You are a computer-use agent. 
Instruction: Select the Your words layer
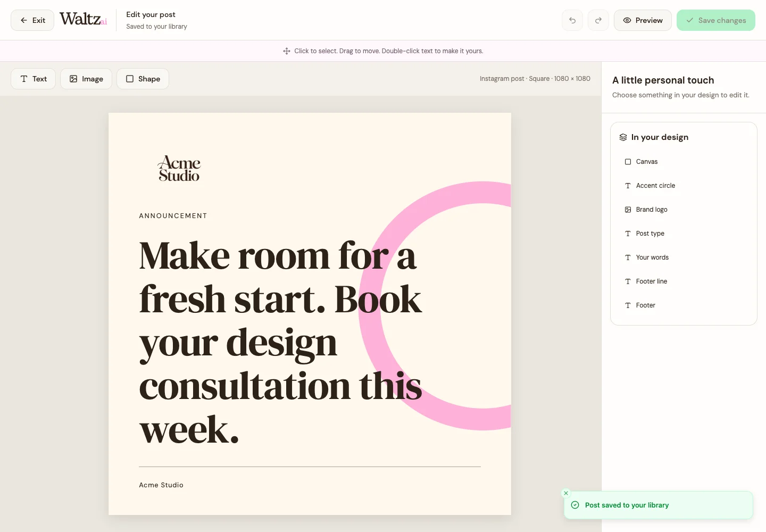pos(684,257)
